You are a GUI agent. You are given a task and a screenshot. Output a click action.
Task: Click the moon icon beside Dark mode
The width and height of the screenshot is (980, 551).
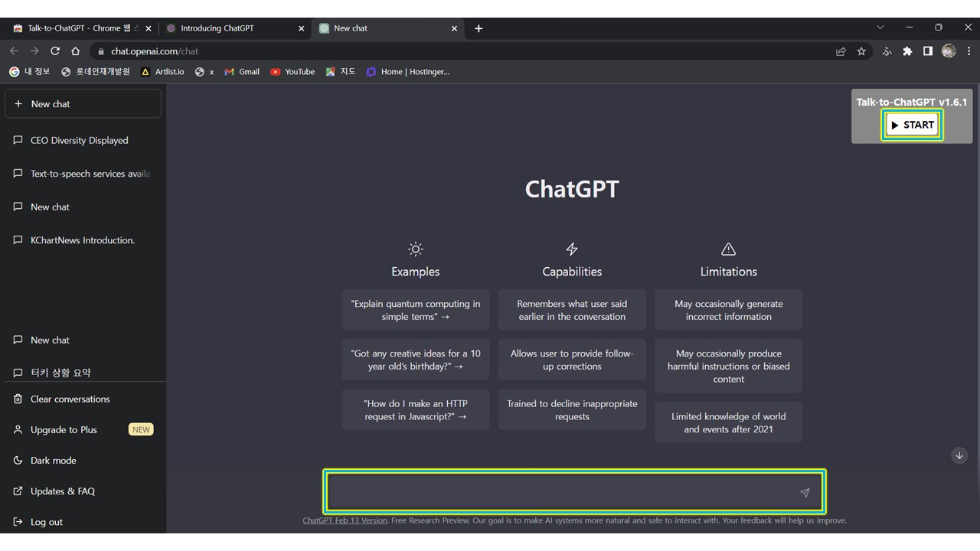coord(18,461)
